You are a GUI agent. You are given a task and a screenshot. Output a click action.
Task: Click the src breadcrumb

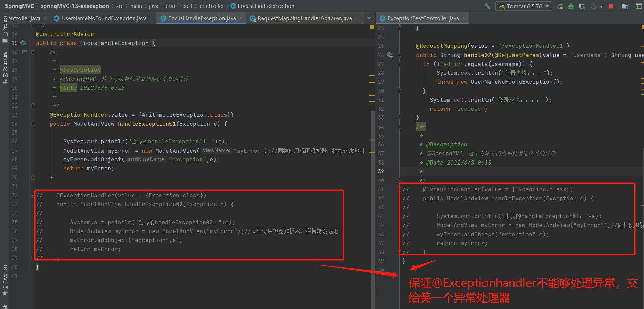(120, 6)
